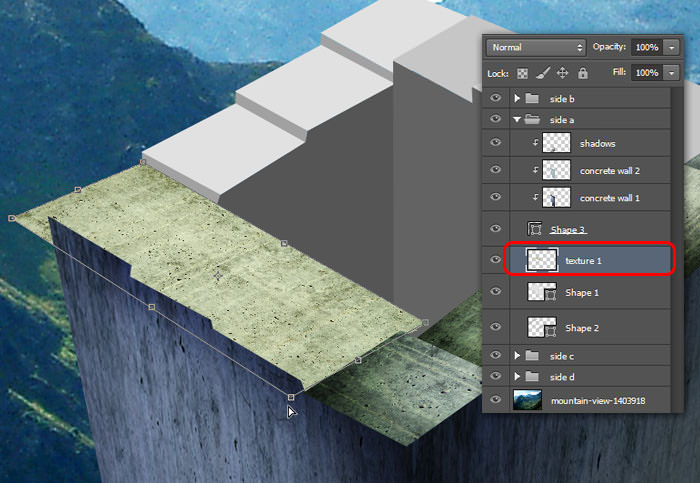Expand the side b group

[x=517, y=98]
